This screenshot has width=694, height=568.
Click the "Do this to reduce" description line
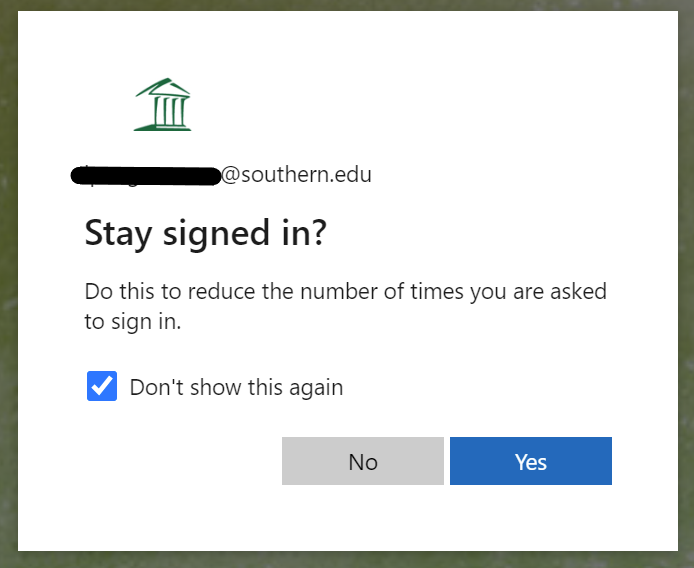click(x=345, y=292)
